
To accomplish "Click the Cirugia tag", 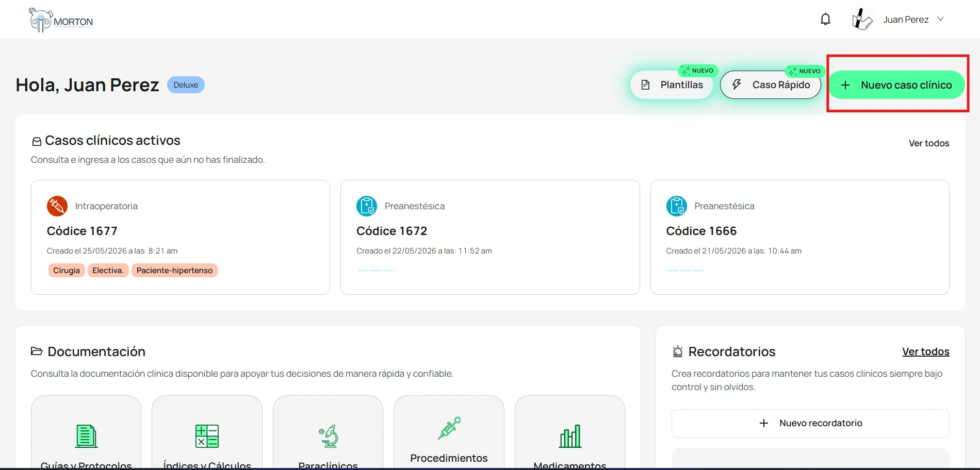I will (x=67, y=271).
